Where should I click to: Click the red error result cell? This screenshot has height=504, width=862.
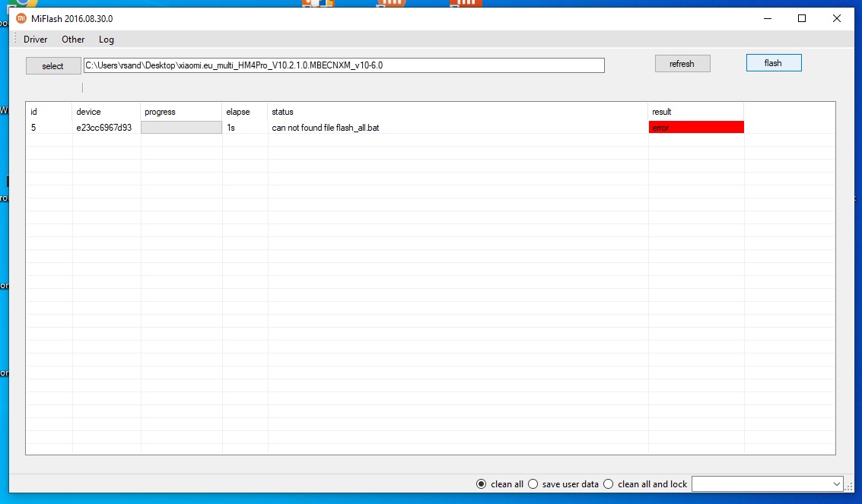point(695,128)
